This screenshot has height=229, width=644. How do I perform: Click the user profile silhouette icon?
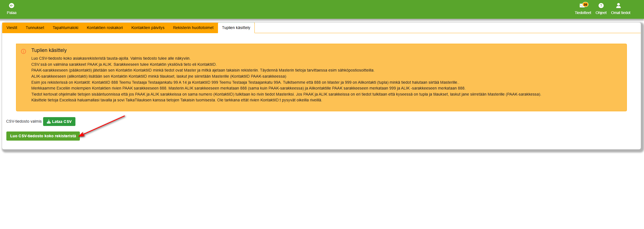tap(618, 6)
